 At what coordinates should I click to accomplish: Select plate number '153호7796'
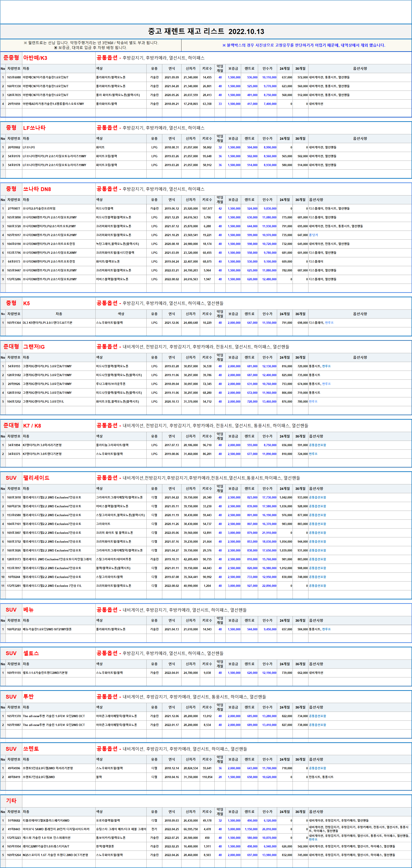point(14,253)
